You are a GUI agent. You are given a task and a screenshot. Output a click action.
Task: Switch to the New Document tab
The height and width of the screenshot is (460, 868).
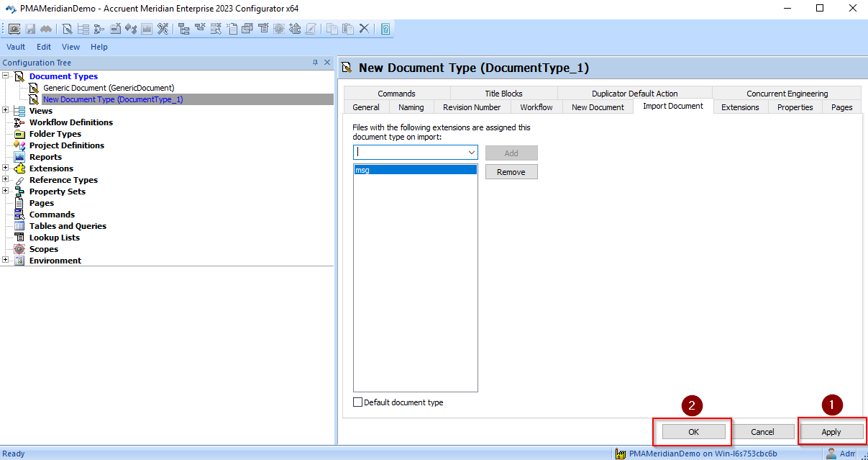(x=598, y=107)
